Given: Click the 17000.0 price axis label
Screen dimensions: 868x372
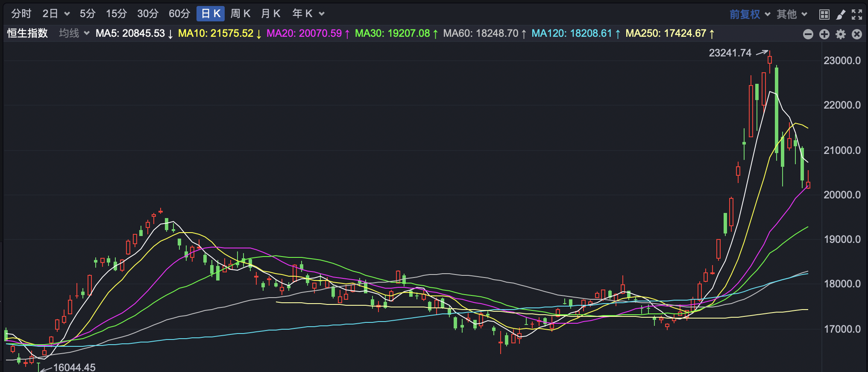Looking at the screenshot, I should click(842, 329).
